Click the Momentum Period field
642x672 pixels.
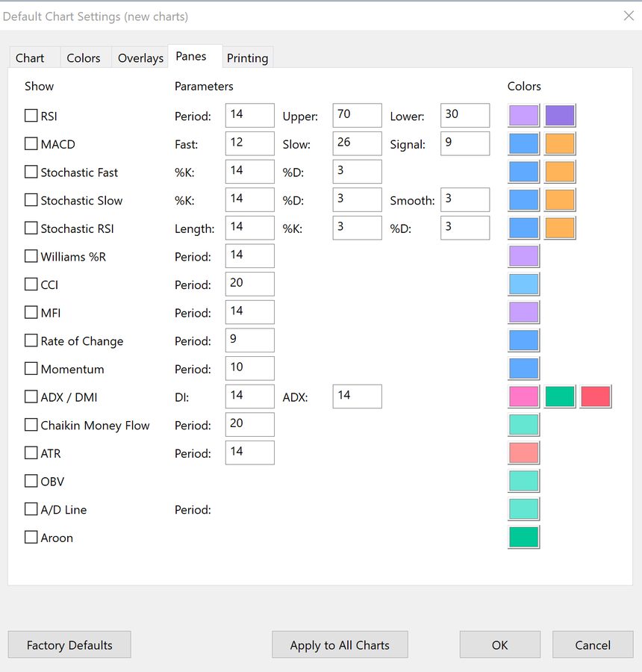250,368
